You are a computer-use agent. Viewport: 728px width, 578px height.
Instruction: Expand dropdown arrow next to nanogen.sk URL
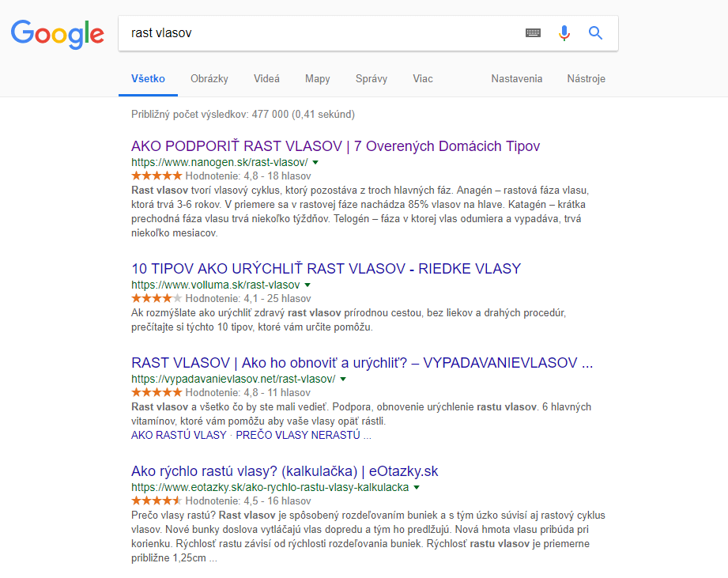(x=315, y=162)
